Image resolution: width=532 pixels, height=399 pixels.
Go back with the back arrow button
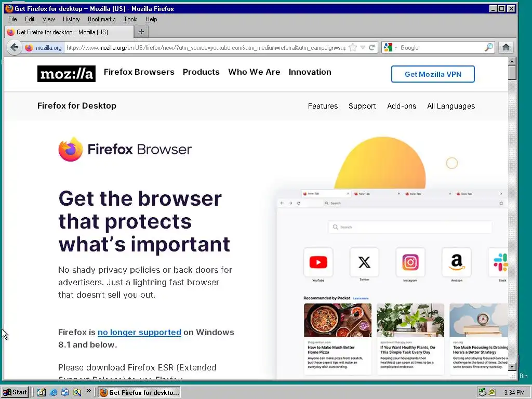click(14, 47)
